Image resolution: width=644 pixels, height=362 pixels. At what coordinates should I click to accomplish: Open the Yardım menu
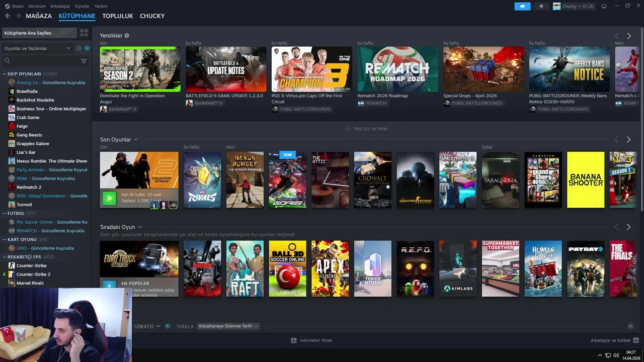click(x=101, y=6)
